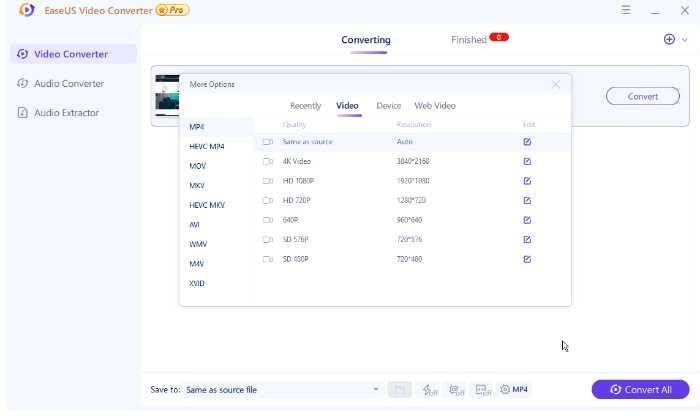Edit the HD 1080P preset

click(527, 181)
